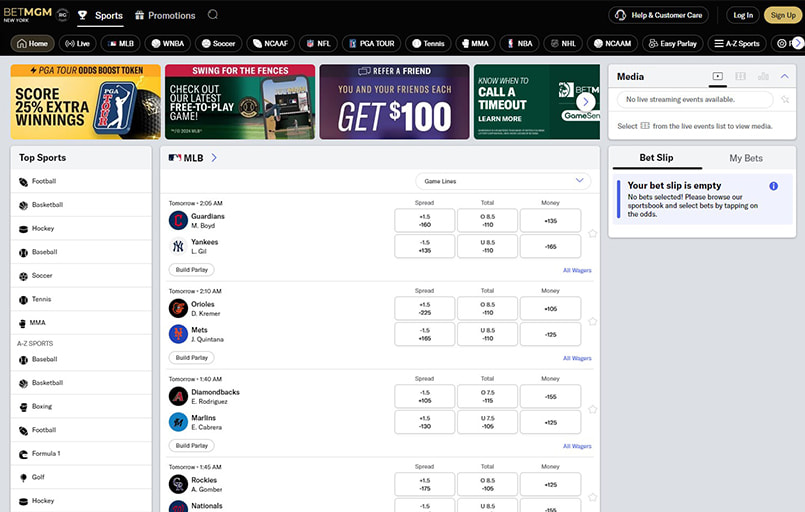This screenshot has width=805, height=512.
Task: Open the Sports top tab
Action: (x=101, y=15)
